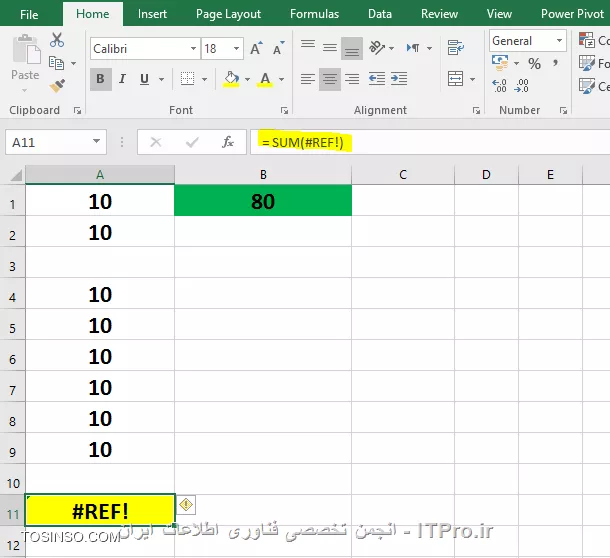Click the Paste clipboard icon
Viewport: 610px width, 558px height.
click(x=26, y=49)
